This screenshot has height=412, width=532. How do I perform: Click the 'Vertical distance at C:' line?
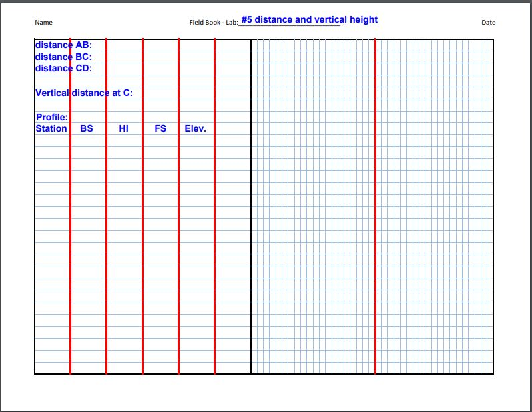(x=84, y=93)
